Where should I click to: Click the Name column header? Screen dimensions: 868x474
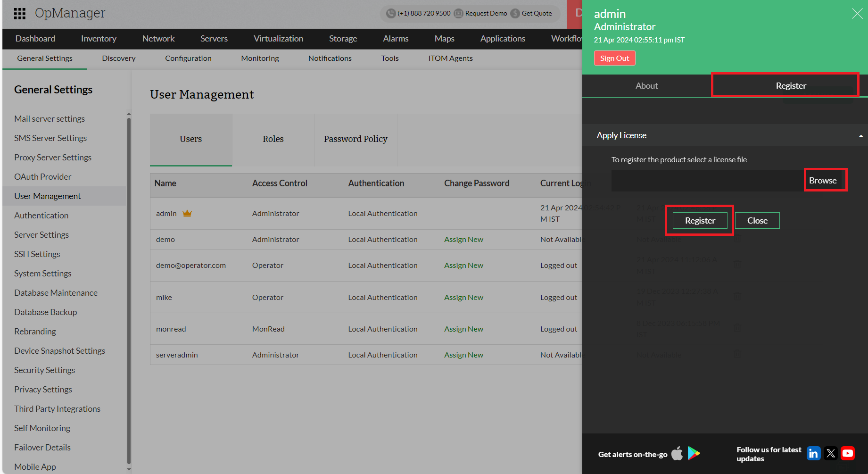click(165, 183)
